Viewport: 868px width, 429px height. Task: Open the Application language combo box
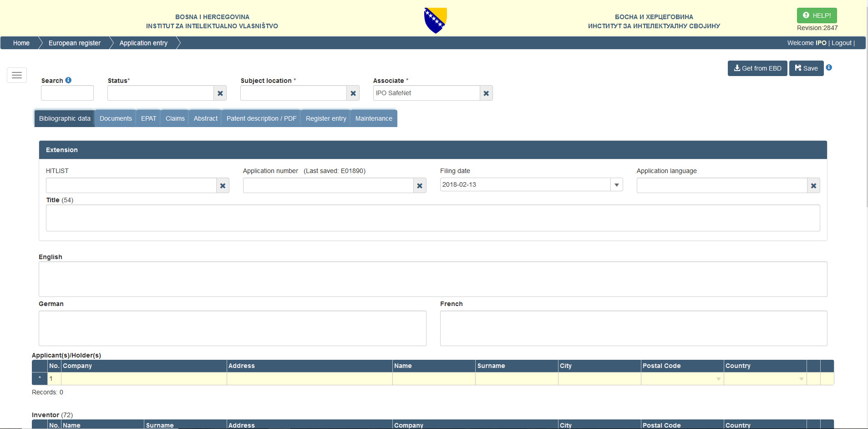coord(722,186)
